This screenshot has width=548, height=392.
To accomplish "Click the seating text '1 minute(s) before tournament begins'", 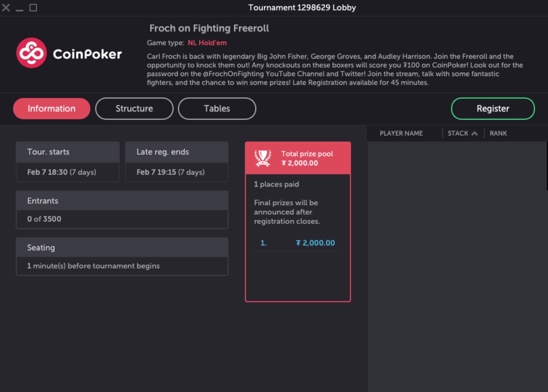I will pyautogui.click(x=93, y=266).
